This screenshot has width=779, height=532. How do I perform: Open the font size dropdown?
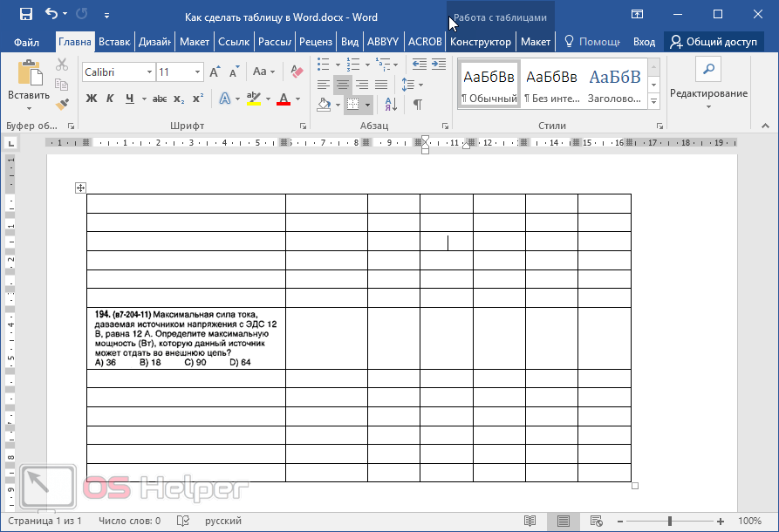click(198, 72)
